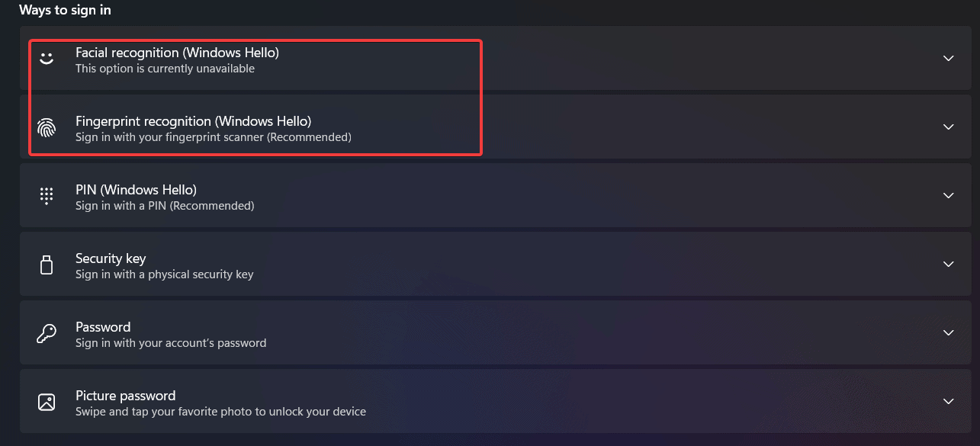The image size is (980, 446).
Task: Click the Ways to sign in heading
Action: click(x=65, y=10)
